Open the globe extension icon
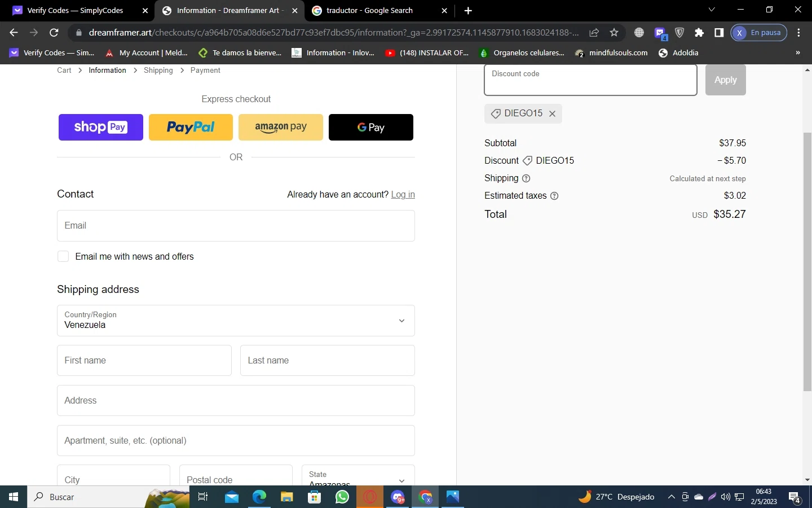This screenshot has height=508, width=812. coord(639,33)
